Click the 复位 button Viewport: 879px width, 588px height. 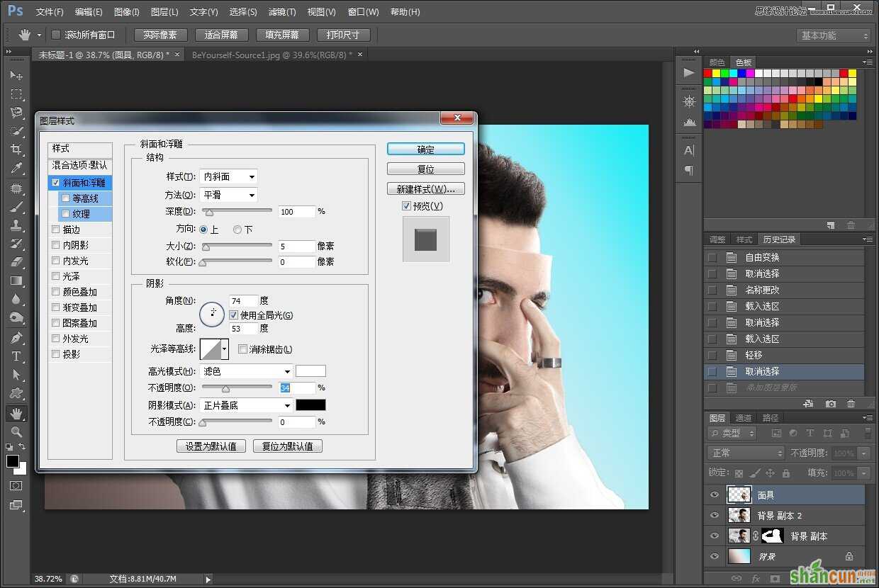(x=426, y=169)
